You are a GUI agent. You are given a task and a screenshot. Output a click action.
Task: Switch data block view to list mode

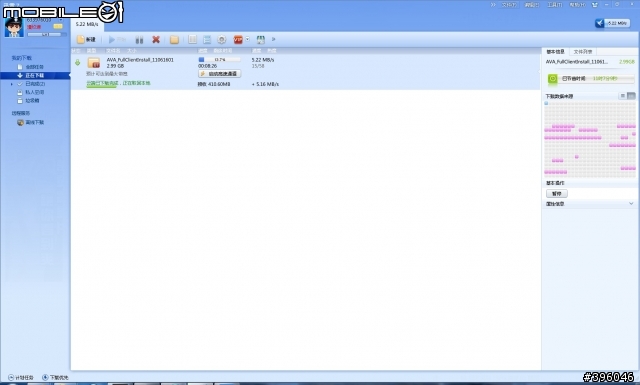(x=622, y=96)
